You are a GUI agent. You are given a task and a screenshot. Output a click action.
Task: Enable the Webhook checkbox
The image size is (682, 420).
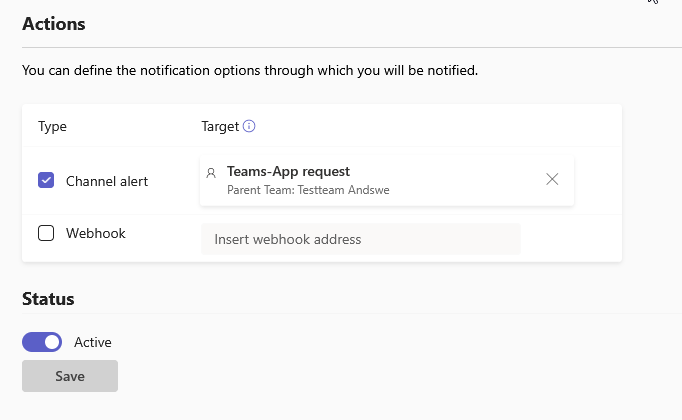[x=46, y=233]
